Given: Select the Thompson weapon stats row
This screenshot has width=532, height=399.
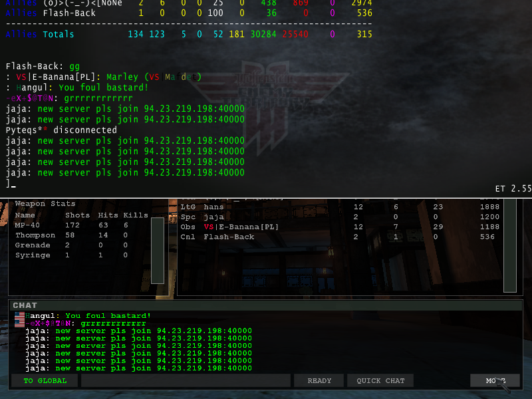Looking at the screenshot, I should tap(80, 235).
